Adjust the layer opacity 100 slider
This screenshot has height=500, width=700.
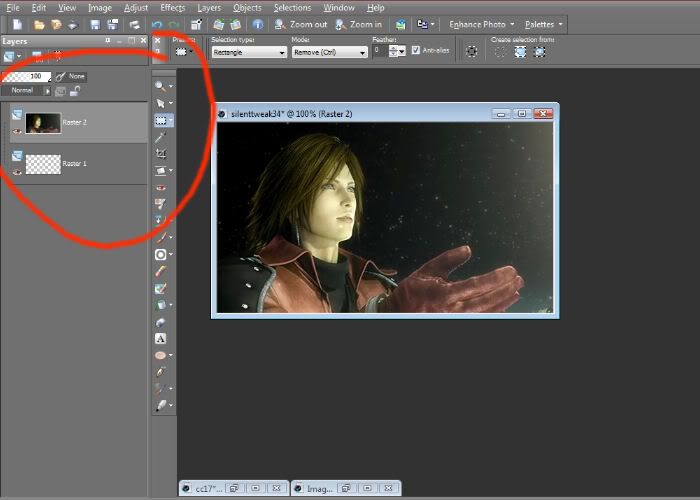26,77
